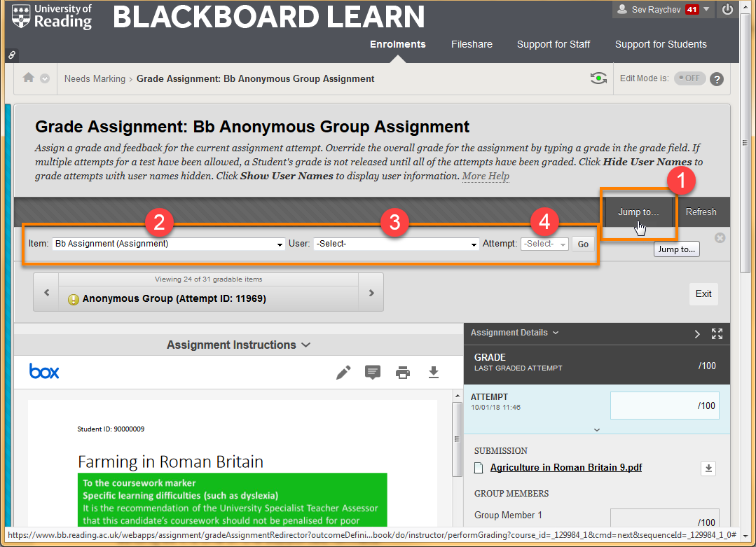The image size is (756, 547).
Task: Click the Jump to... action bar button
Action: pos(638,212)
